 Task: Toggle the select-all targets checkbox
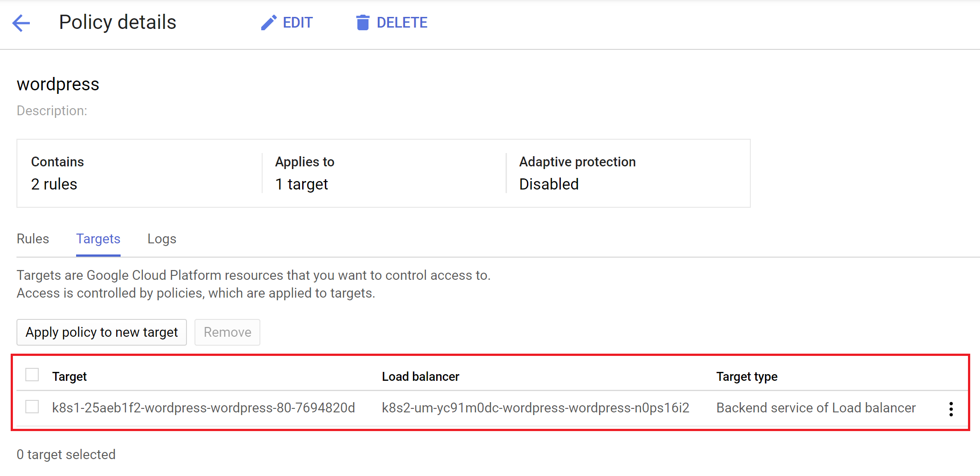[32, 375]
